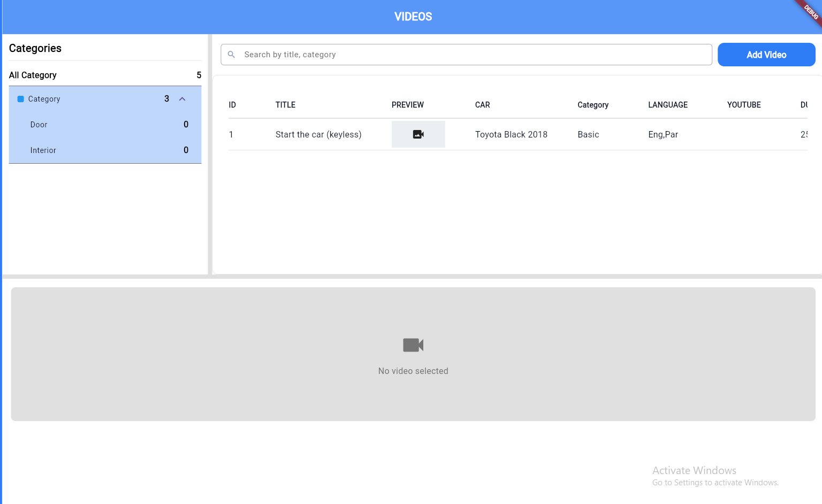Click the No video selected placeholder text
822x504 pixels.
(413, 371)
